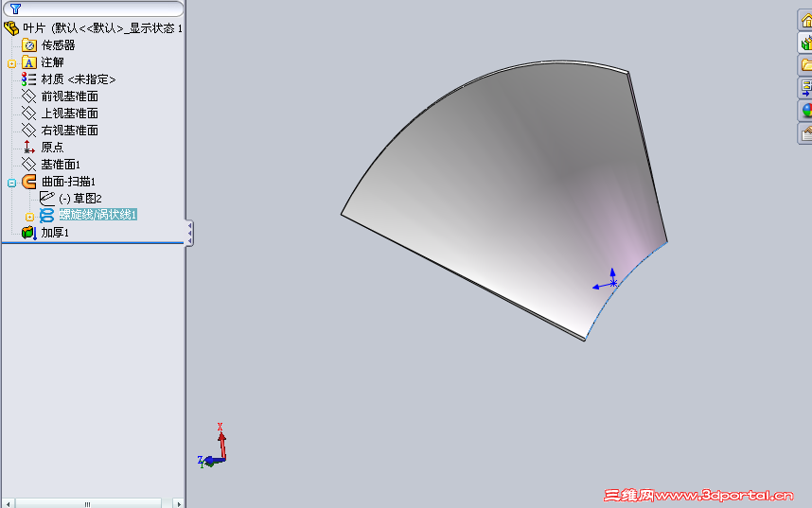Click the blue rollback bar below 加厚1
812x508 pixels.
93,242
